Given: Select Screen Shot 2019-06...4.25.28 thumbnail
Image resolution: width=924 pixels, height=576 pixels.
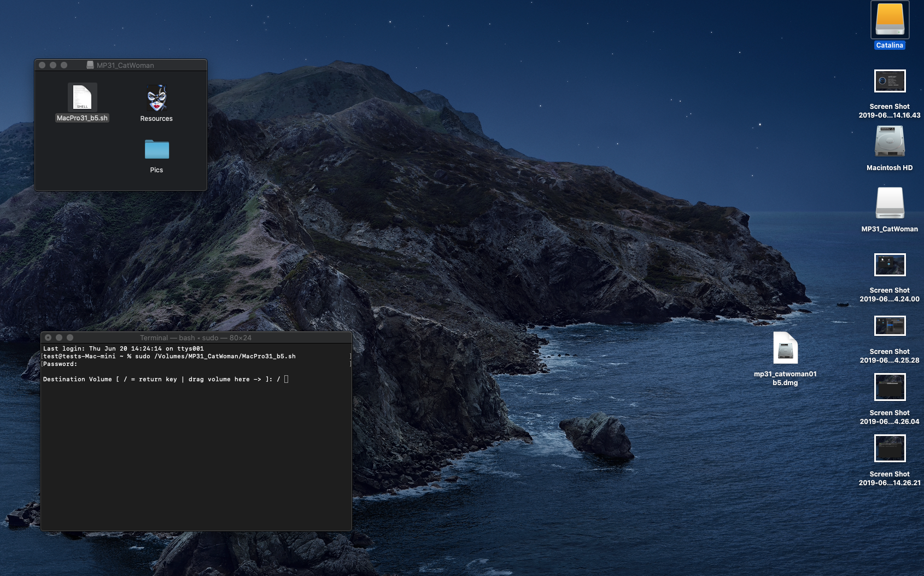Looking at the screenshot, I should pos(890,326).
